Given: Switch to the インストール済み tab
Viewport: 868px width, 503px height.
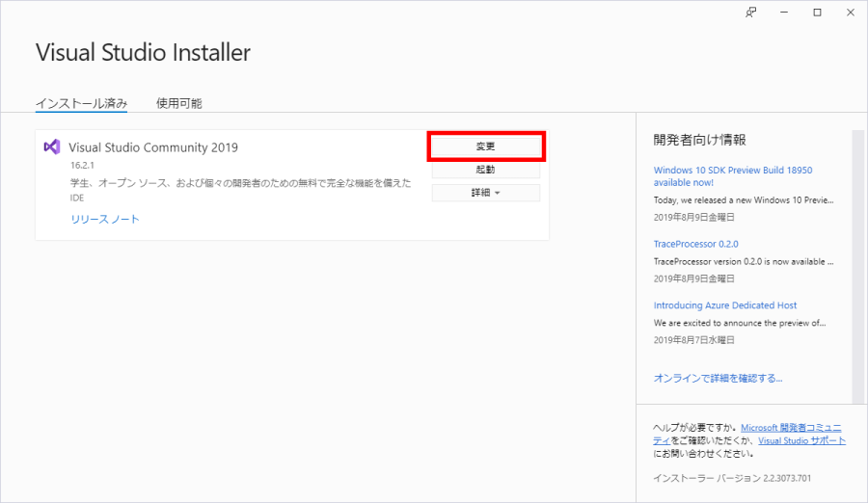Looking at the screenshot, I should coord(81,103).
